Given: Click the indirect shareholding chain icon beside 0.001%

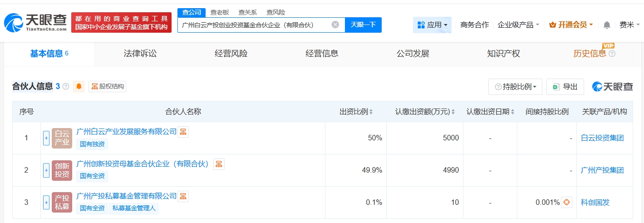Looking at the screenshot, I should tap(566, 203).
